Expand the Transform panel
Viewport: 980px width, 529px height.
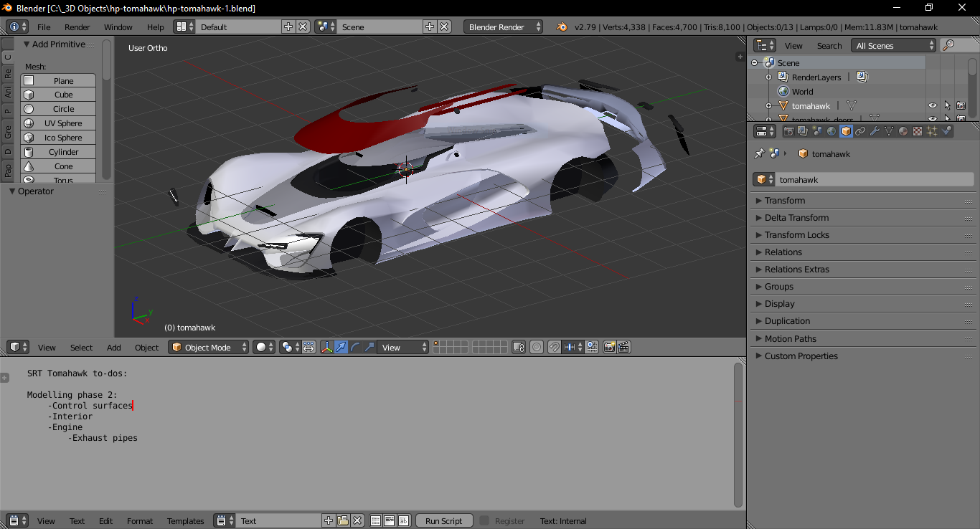point(863,200)
